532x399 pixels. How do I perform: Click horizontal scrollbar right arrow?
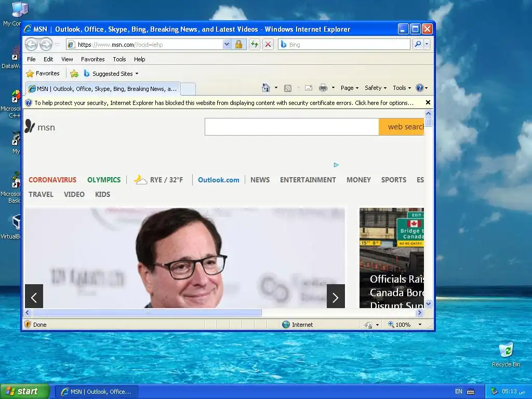point(420,312)
